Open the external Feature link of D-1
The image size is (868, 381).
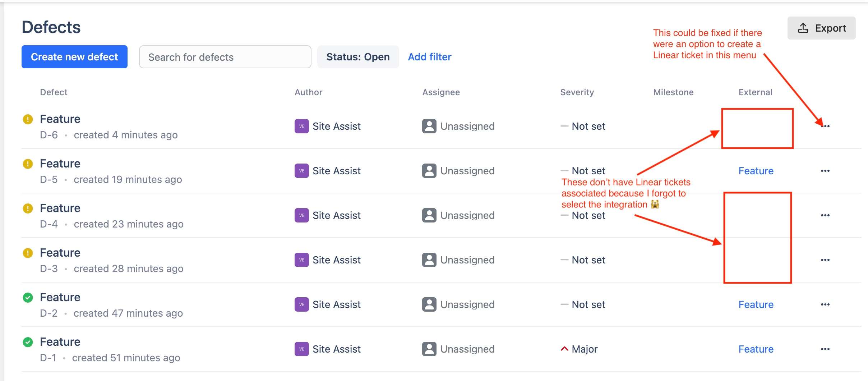click(756, 349)
